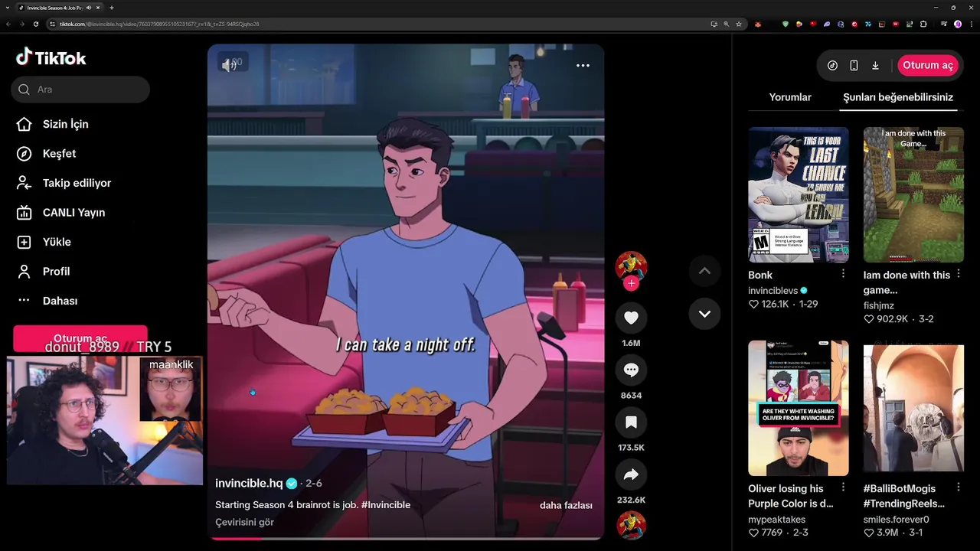Image resolution: width=980 pixels, height=551 pixels.
Task: Bookmark page with the star icon
Action: 738,24
